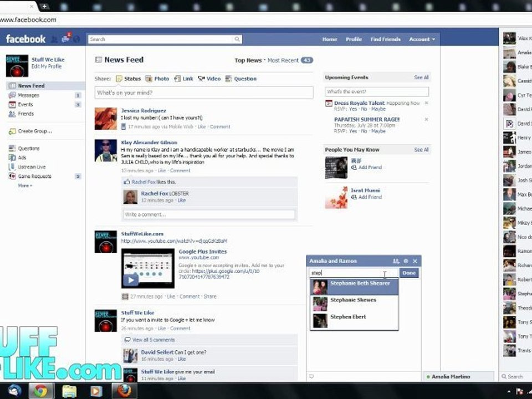Select News Feed in left sidebar

click(x=45, y=86)
